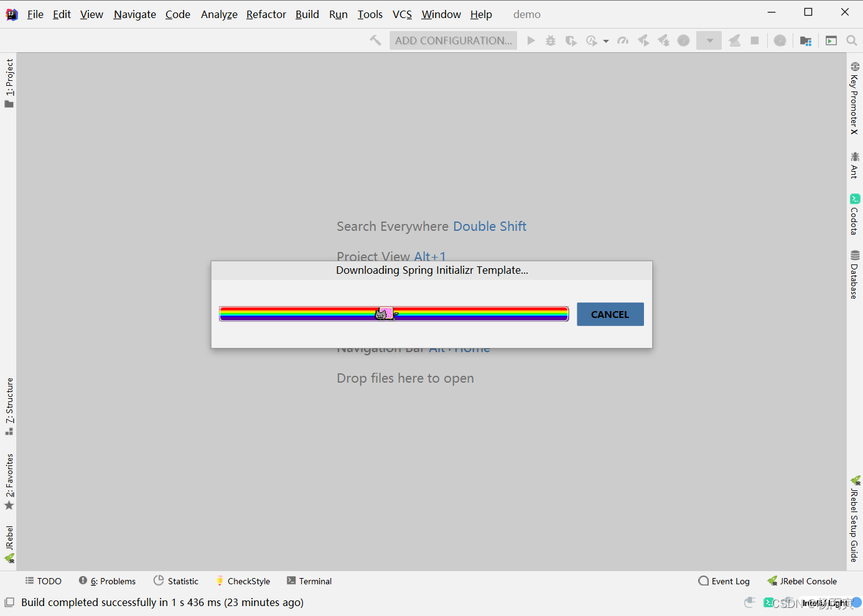Toggle the 7: Structure tool window
Screen dimensions: 863x616
[x=9, y=406]
